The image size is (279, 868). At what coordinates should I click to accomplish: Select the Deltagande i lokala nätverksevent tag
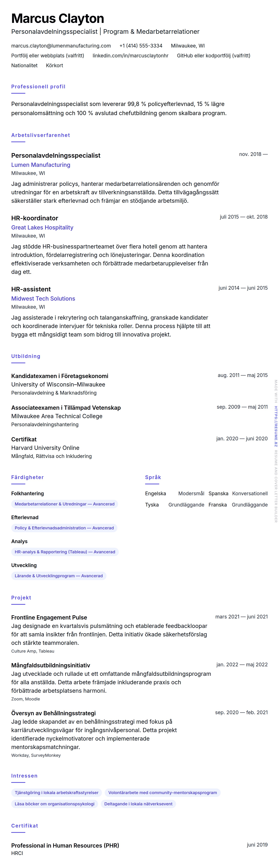coord(138,804)
